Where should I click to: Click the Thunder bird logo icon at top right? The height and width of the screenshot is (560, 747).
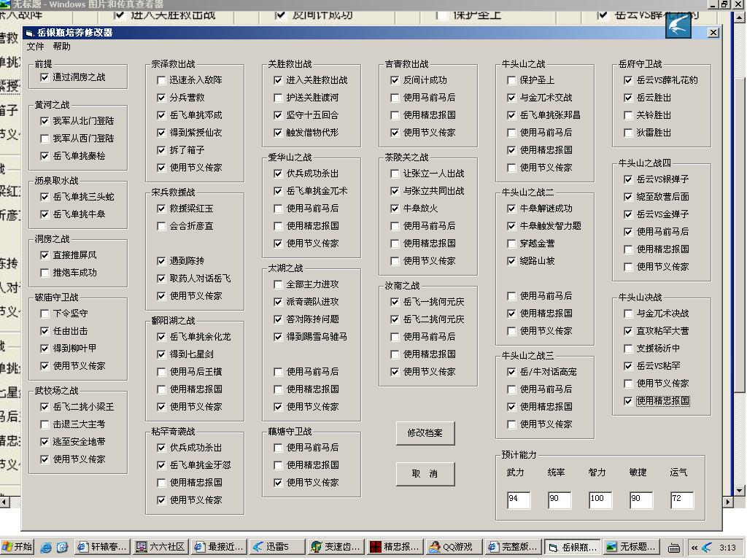coord(678,26)
